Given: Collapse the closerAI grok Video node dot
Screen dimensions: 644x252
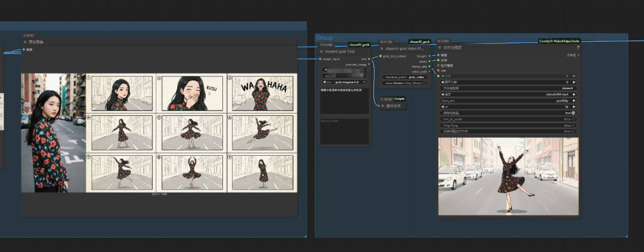Looking at the screenshot, I should [382, 48].
